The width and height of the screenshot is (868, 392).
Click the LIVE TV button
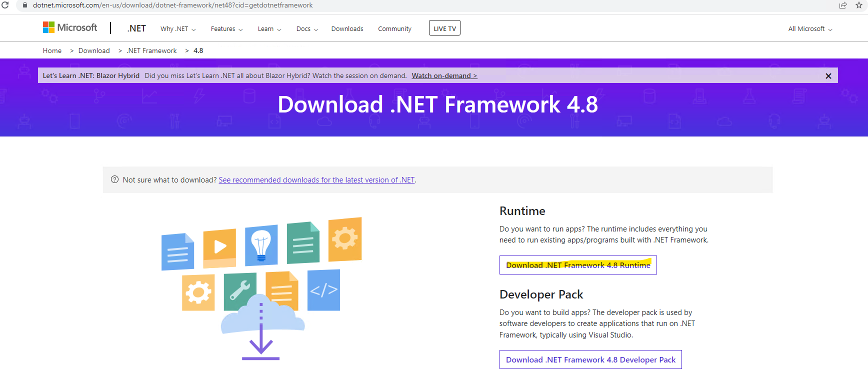pyautogui.click(x=444, y=28)
